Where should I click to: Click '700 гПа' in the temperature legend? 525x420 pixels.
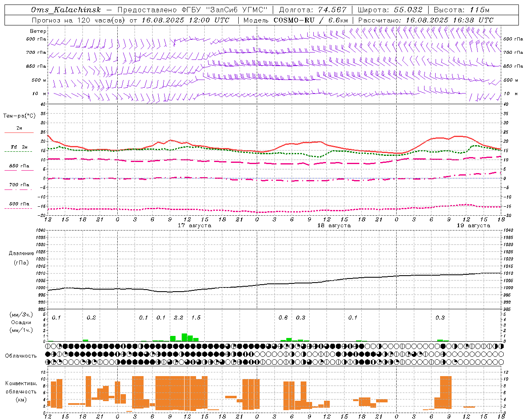[x=19, y=185]
